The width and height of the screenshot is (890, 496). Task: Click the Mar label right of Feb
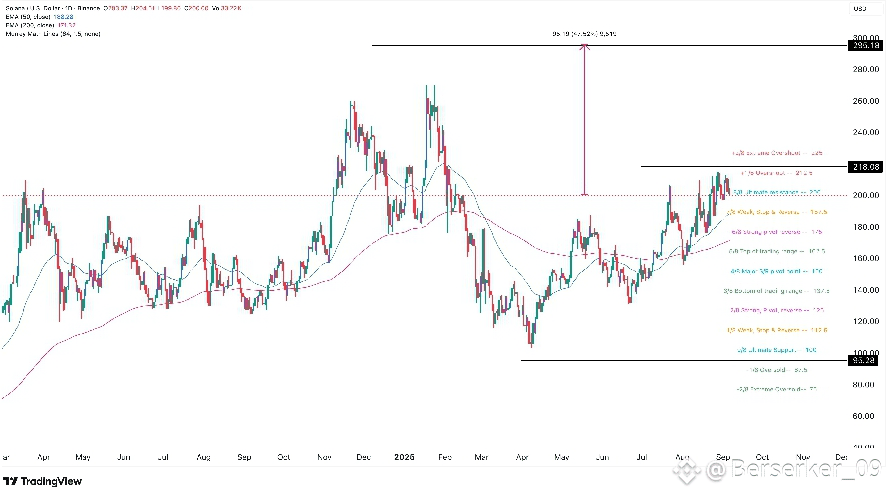[x=481, y=457]
